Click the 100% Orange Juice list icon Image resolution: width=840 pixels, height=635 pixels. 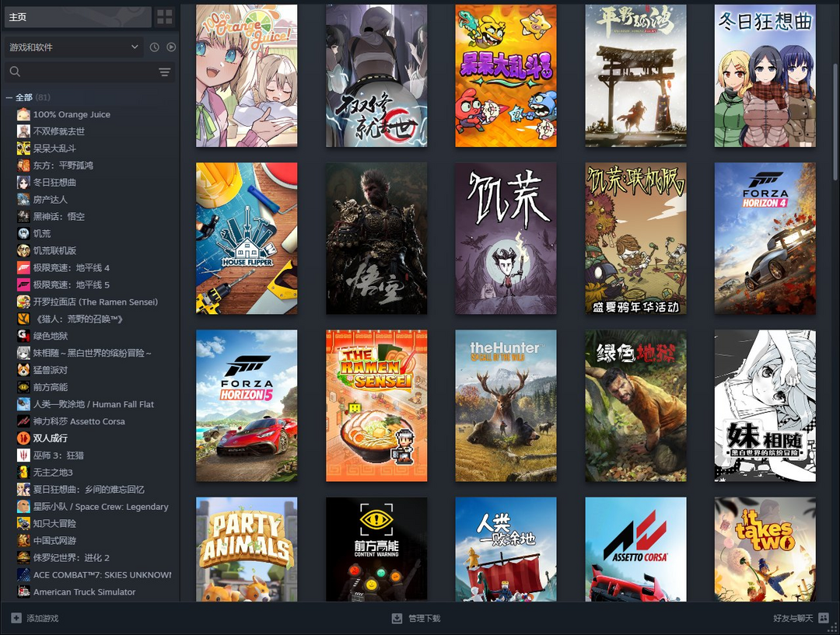[x=23, y=114]
